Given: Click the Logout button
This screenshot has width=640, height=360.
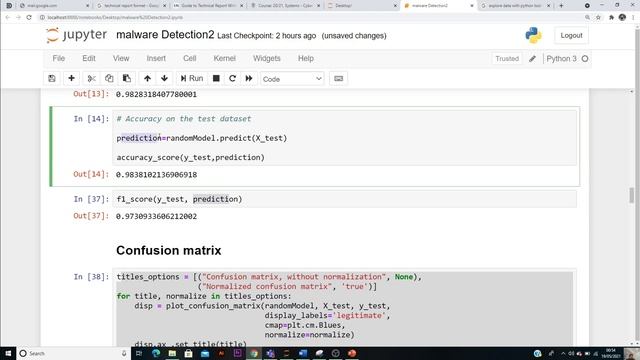Looking at the screenshot, I should click(x=571, y=36).
